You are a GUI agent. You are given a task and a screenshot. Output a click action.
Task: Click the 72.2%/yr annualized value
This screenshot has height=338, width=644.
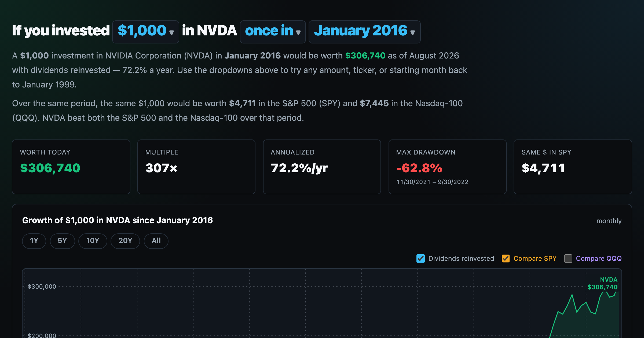[x=299, y=168]
